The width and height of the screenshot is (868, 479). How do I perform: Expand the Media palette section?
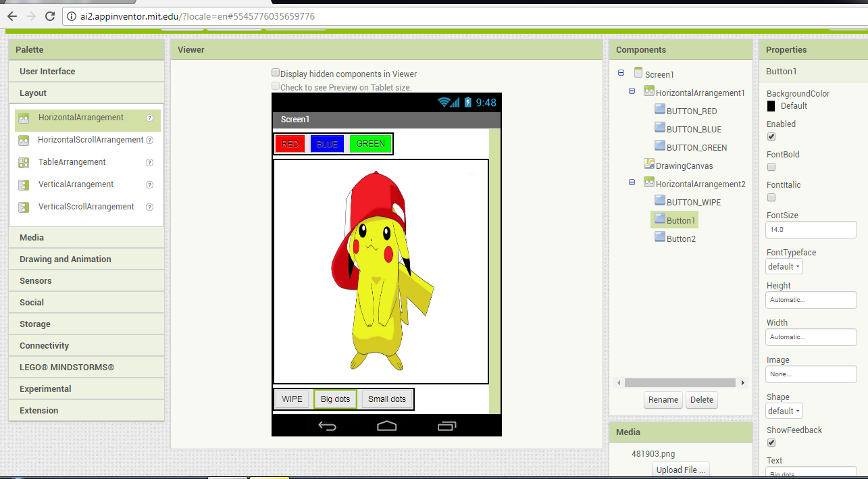click(86, 238)
